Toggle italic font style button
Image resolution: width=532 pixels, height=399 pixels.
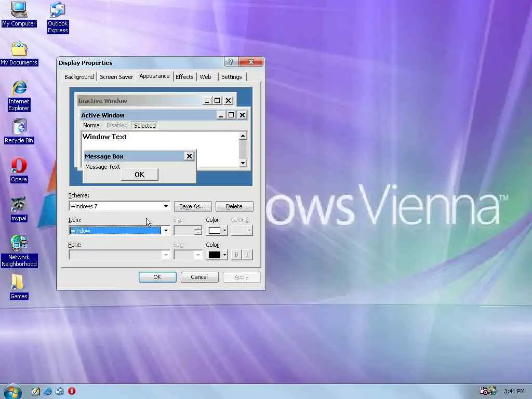[x=248, y=255]
